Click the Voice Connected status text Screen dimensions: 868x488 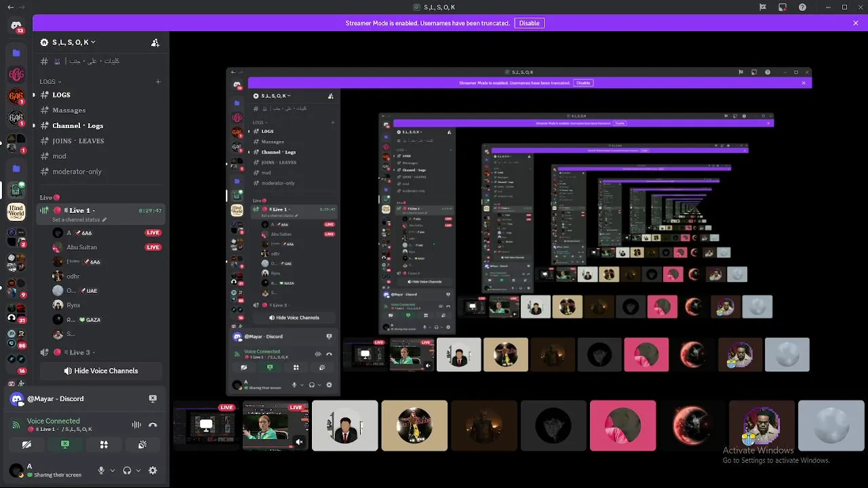(54, 421)
